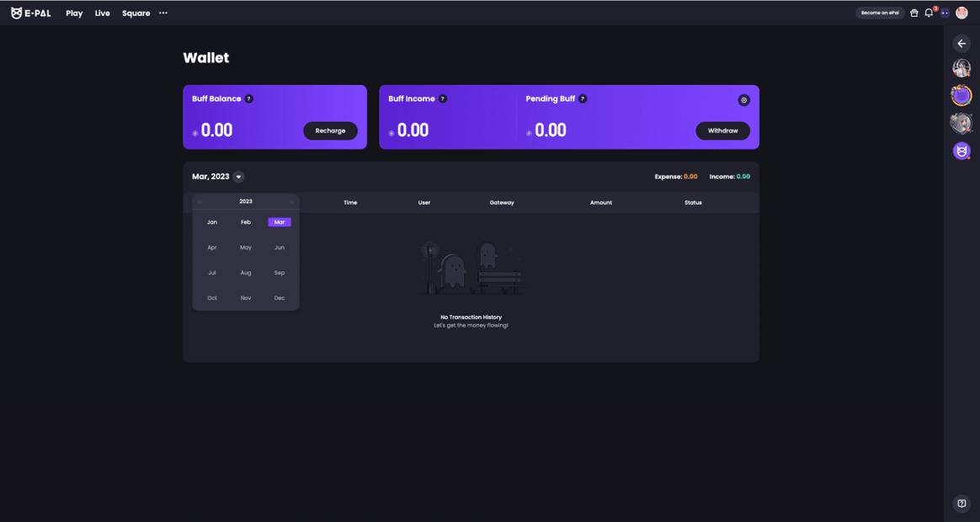Open Pending Buff settings gear icon

(x=743, y=99)
